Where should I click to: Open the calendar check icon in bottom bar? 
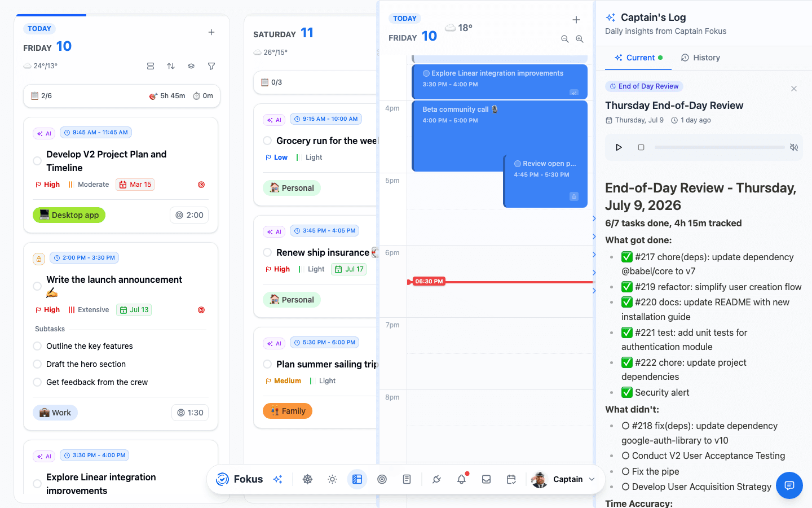tap(511, 479)
